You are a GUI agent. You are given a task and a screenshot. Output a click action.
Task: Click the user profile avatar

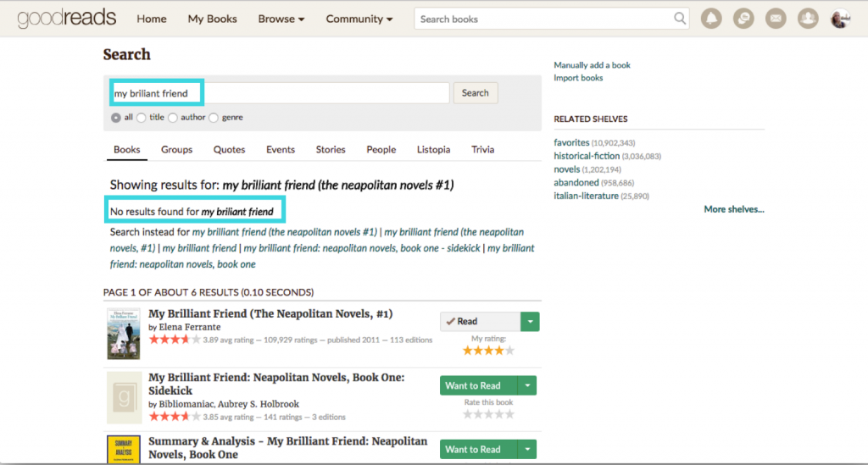(840, 19)
